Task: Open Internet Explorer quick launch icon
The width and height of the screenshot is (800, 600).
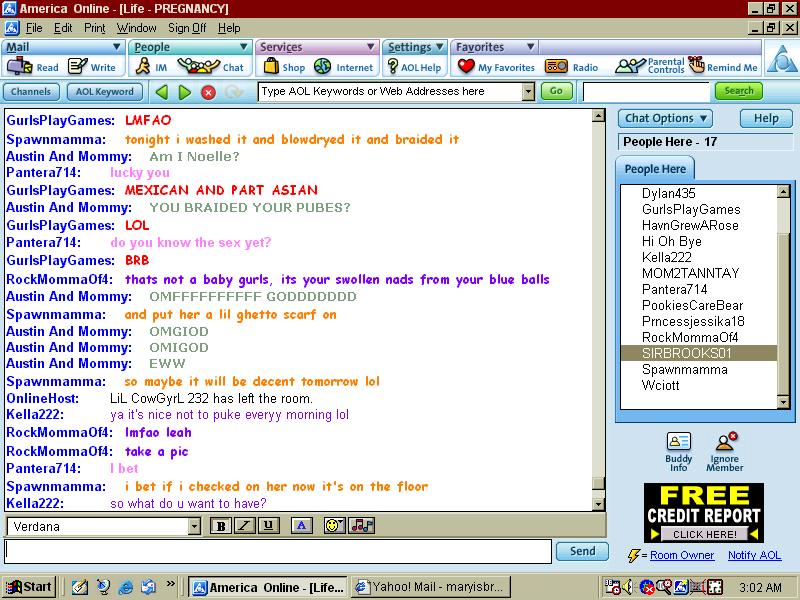Action: 126,587
